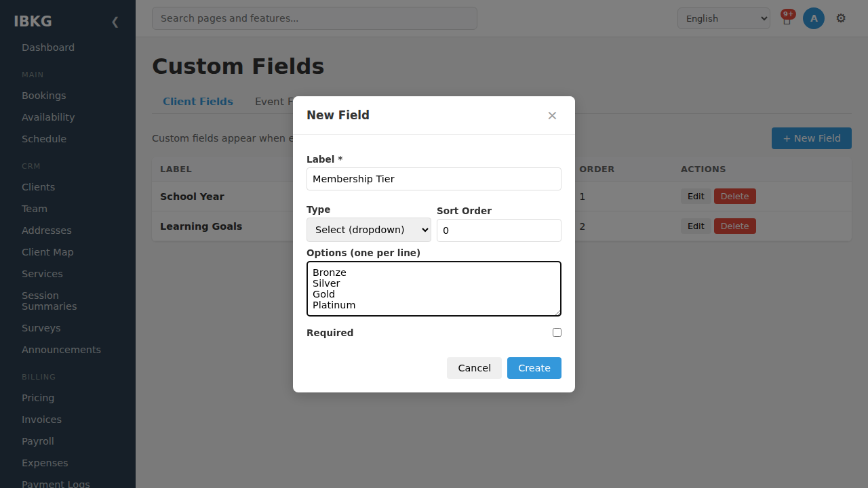Switch to the Client Fields tab
The image size is (868, 488).
pyautogui.click(x=198, y=102)
